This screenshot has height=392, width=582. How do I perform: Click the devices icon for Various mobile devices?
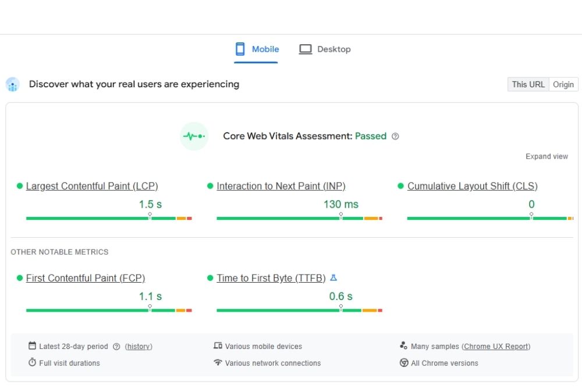click(x=218, y=346)
